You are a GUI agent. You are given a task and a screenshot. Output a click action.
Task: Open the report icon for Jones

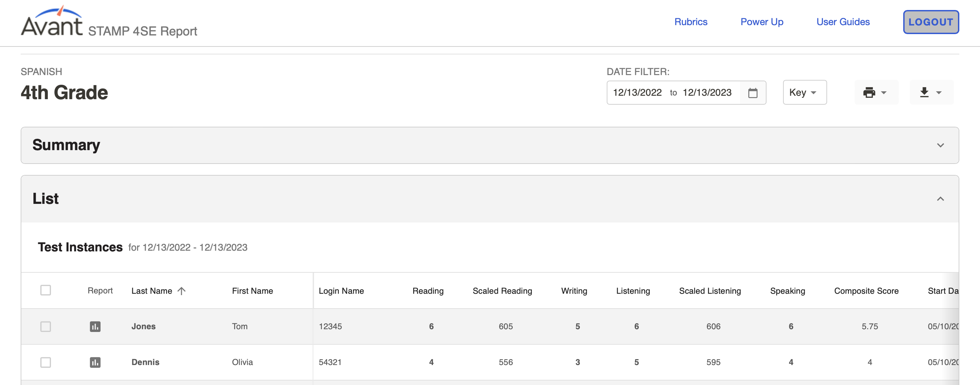point(95,326)
